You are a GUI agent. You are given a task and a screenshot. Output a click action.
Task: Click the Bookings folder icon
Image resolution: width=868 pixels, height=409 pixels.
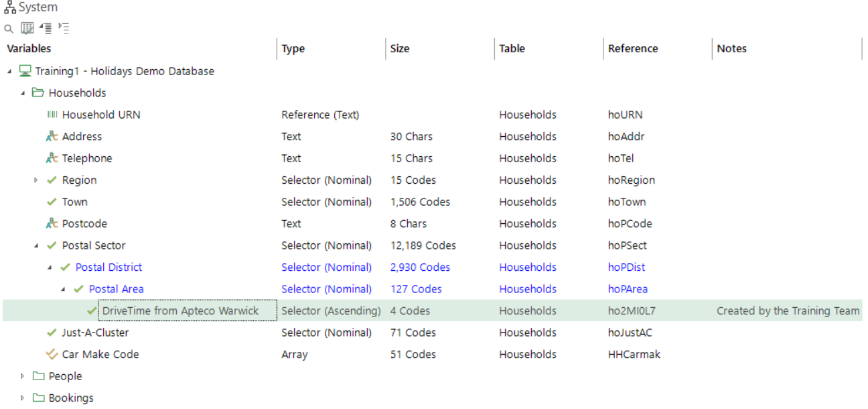(39, 398)
